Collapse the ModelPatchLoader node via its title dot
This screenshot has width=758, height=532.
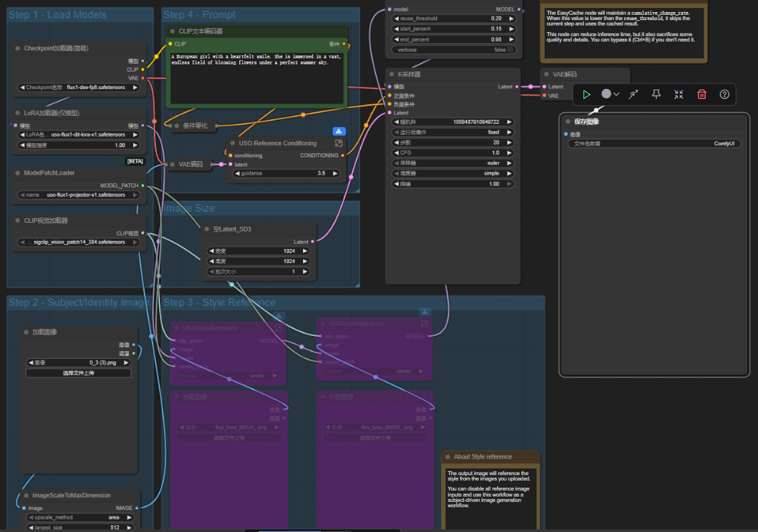pyautogui.click(x=18, y=173)
